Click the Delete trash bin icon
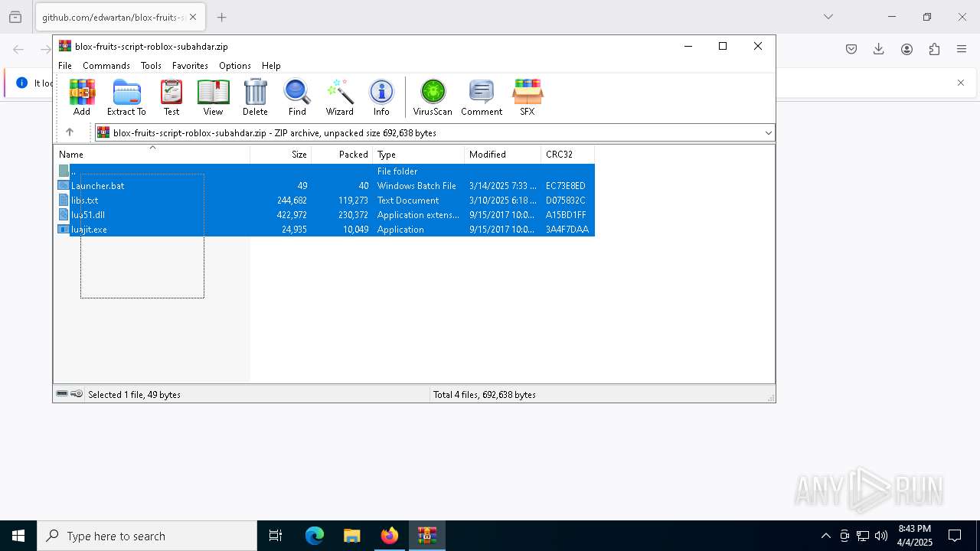The height and width of the screenshot is (551, 980). 255,97
